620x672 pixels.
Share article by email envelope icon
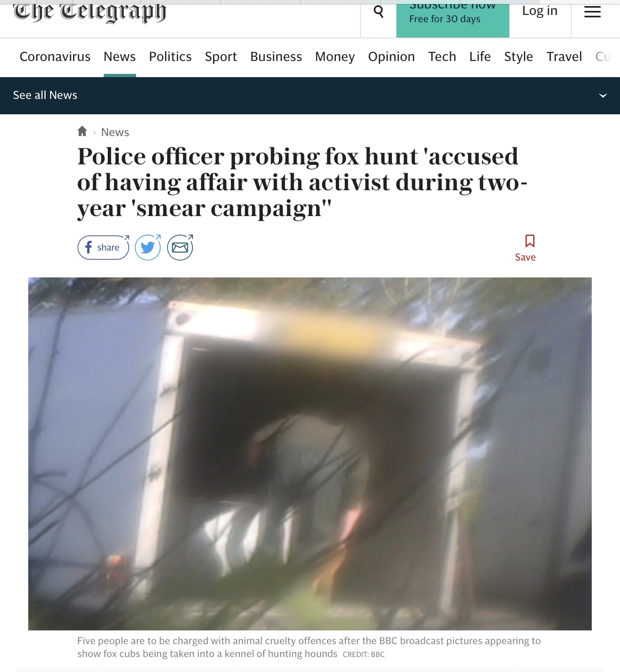point(180,247)
